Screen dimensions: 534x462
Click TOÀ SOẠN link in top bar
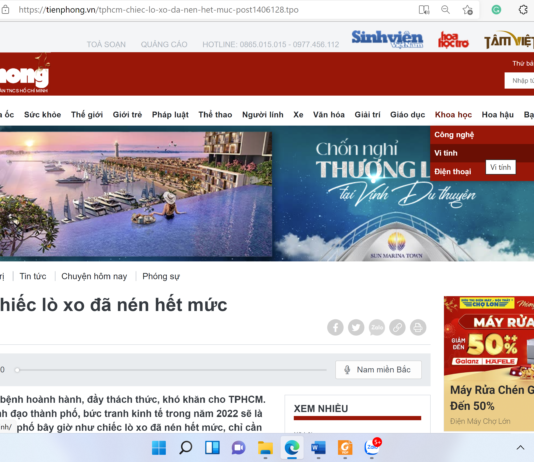[106, 44]
